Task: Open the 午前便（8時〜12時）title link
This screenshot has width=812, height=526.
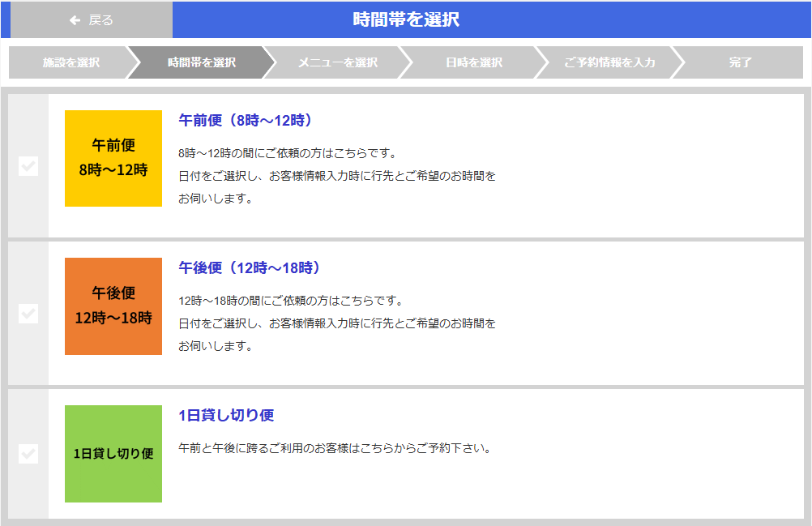Action: (246, 120)
